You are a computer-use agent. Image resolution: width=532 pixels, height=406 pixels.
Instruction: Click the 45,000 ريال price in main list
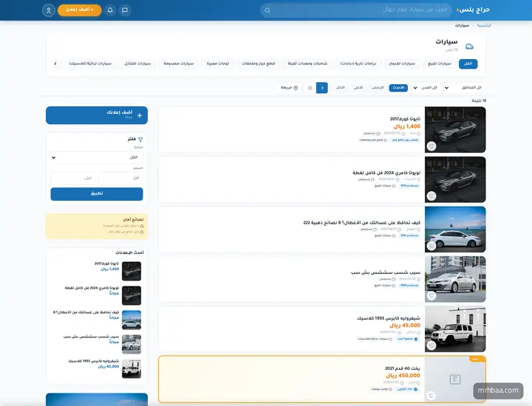[x=405, y=326]
